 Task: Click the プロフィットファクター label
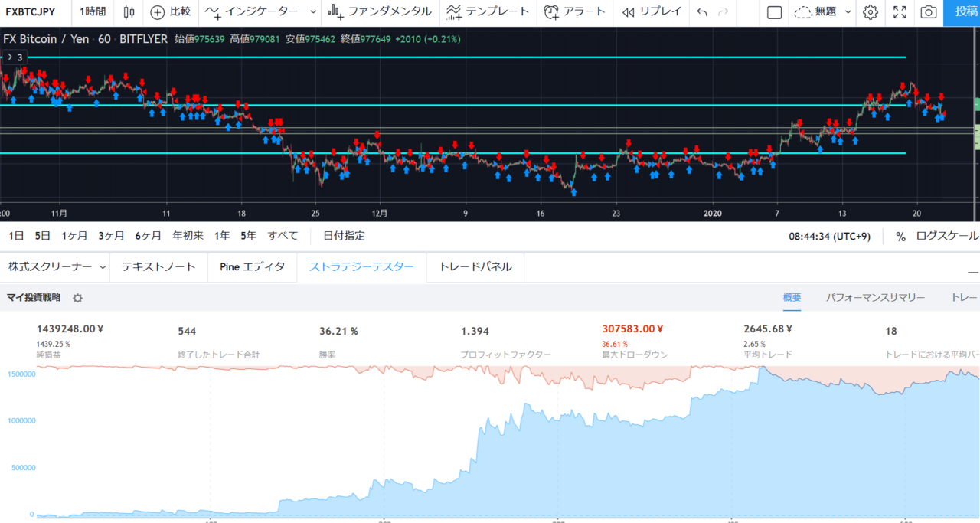tap(505, 355)
